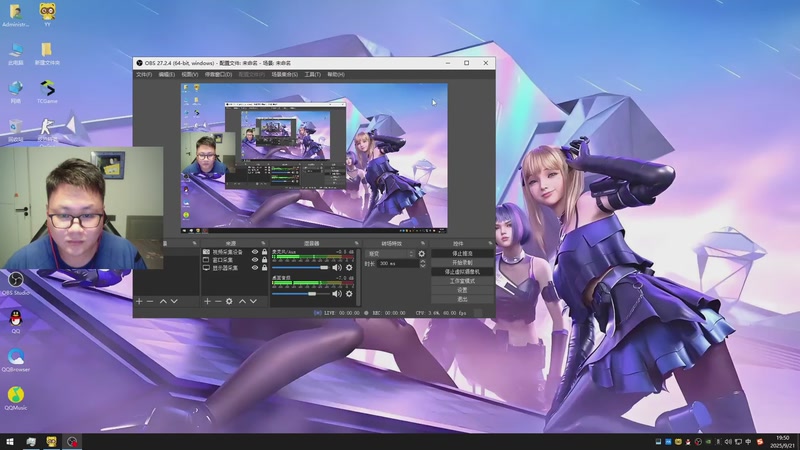Open 停靠窗口(D) menu
Image resolution: width=800 pixels, height=450 pixels.
[x=218, y=74]
